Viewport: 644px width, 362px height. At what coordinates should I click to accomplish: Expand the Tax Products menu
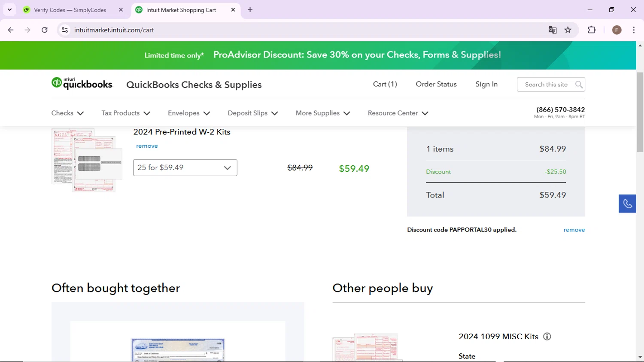[x=126, y=113]
